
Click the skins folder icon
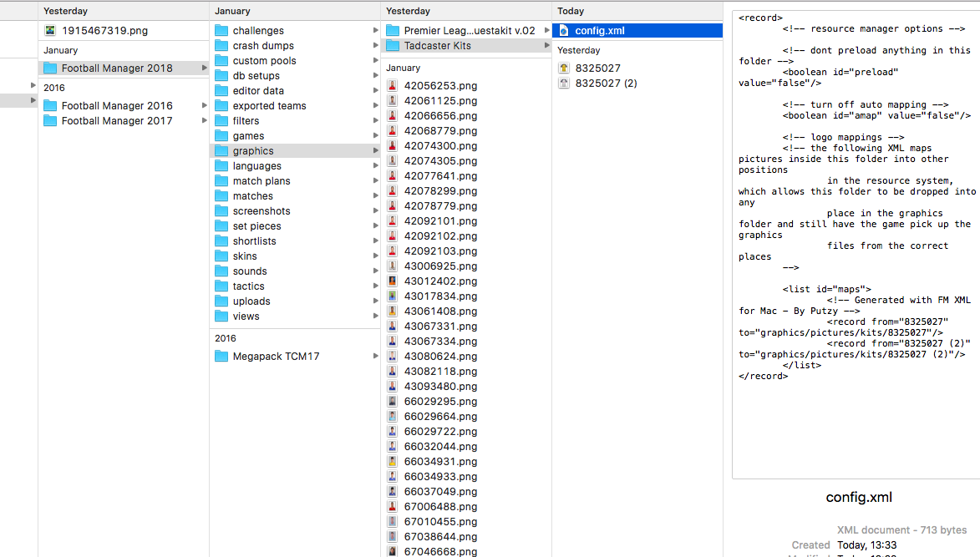pos(221,256)
